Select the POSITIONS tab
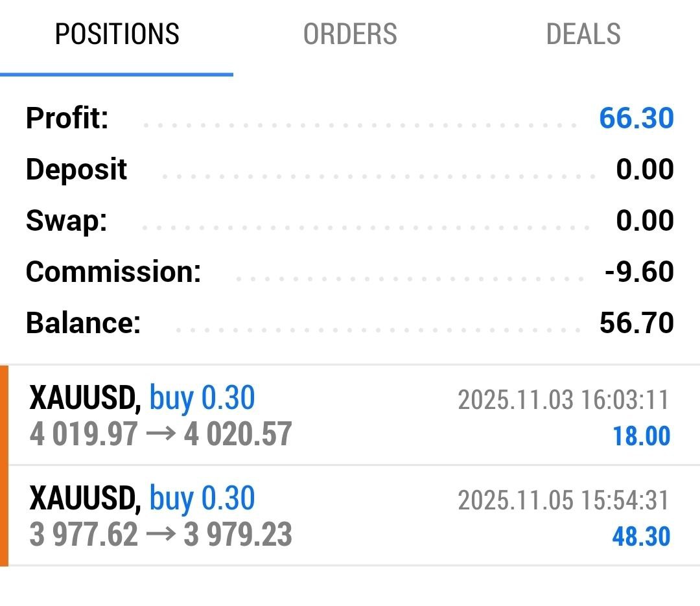This screenshot has width=700, height=606. (117, 34)
